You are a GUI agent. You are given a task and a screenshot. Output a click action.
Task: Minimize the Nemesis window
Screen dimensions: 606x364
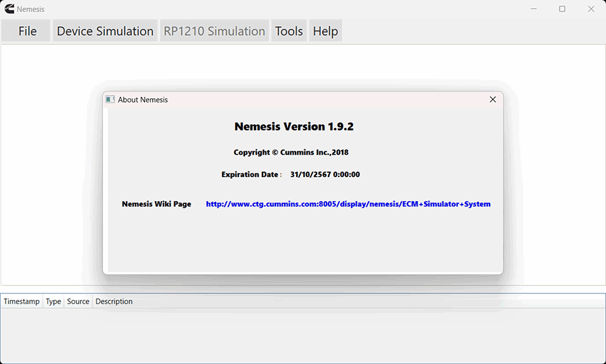tap(534, 9)
